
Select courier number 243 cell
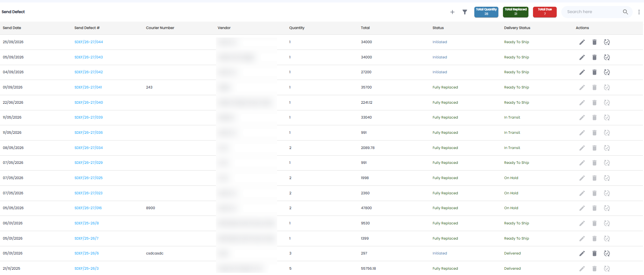tap(149, 87)
